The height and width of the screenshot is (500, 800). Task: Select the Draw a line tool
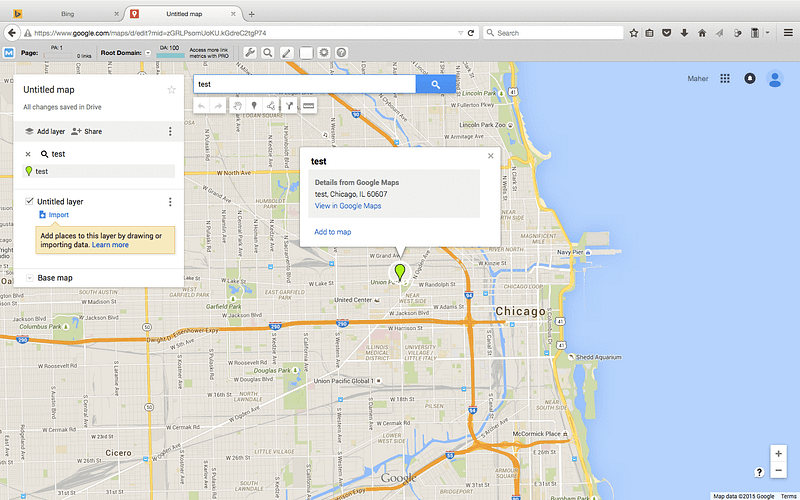(x=271, y=106)
